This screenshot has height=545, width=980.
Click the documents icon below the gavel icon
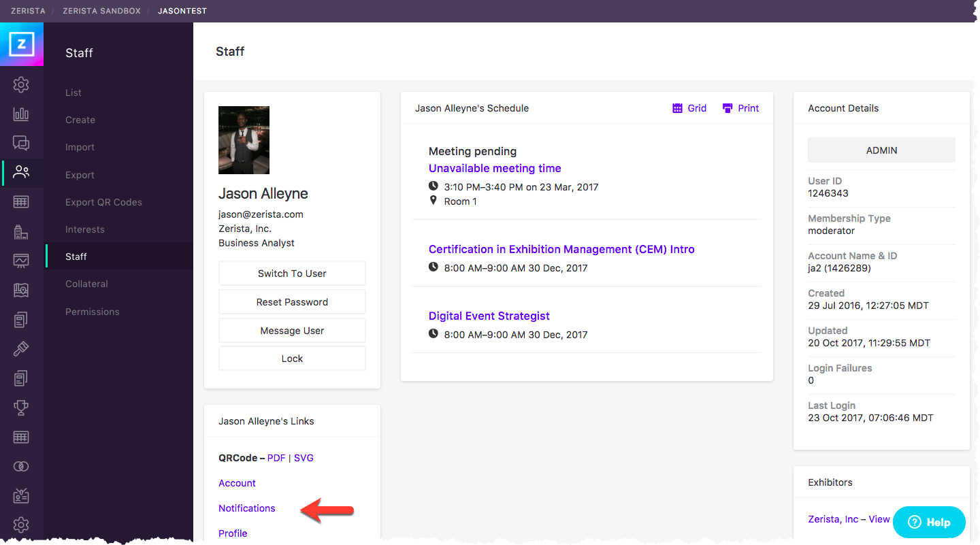(21, 378)
